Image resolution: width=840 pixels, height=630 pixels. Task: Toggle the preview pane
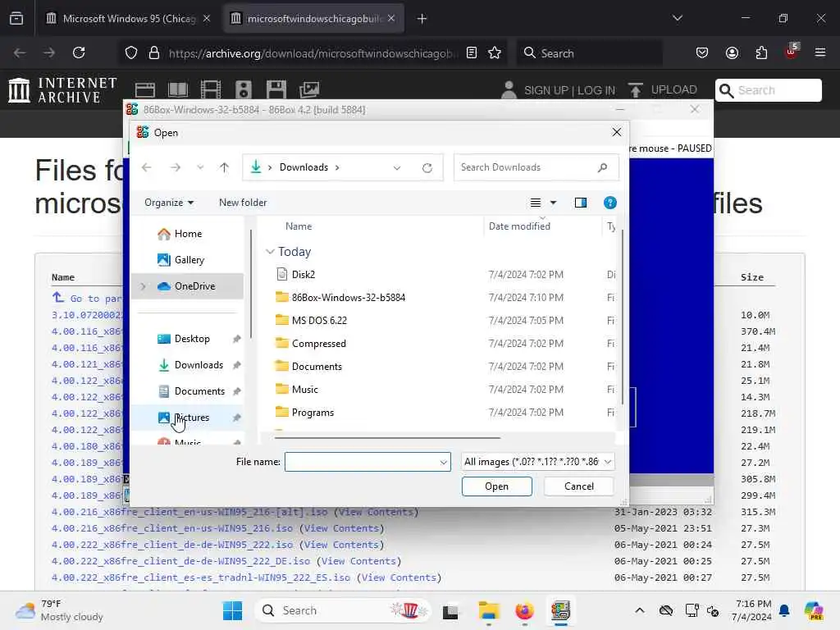(x=581, y=203)
